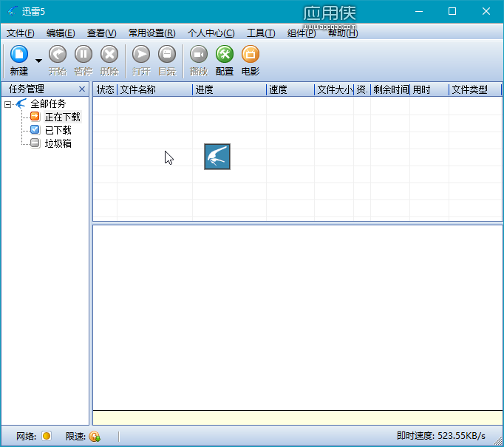
Task: Click the 删除 delete toolbar icon
Action: point(109,54)
